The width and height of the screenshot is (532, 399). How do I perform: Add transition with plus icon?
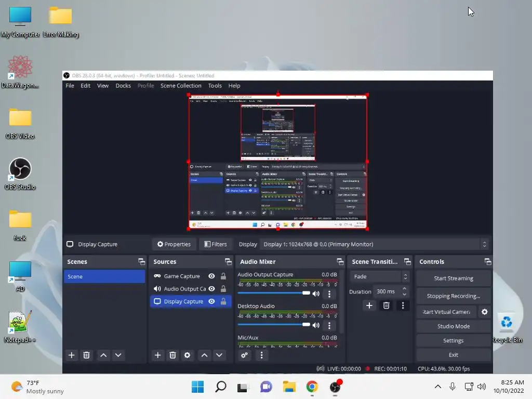369,305
